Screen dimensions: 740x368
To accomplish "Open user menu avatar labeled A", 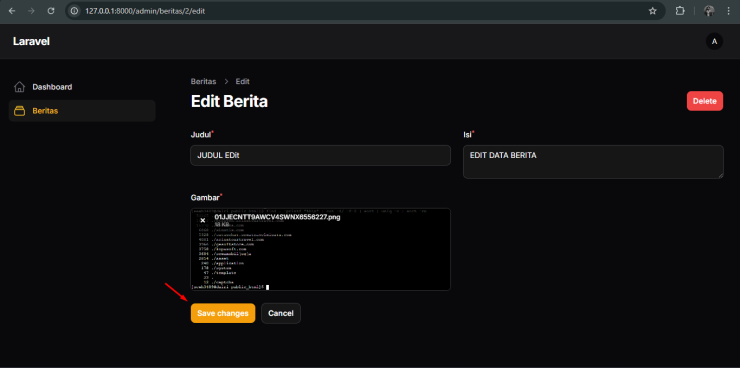I will (714, 42).
